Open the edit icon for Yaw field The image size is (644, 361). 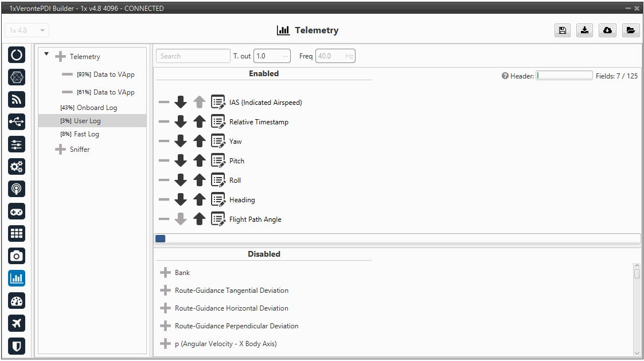[x=218, y=142]
